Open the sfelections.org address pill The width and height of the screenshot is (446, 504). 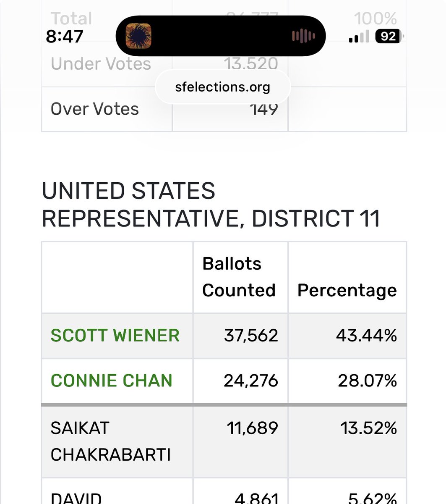coord(223,87)
